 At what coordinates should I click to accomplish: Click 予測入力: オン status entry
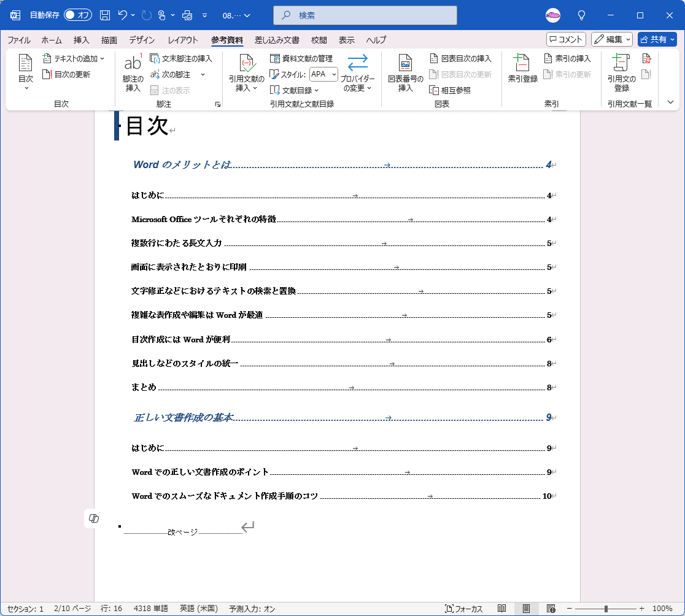coord(252,609)
